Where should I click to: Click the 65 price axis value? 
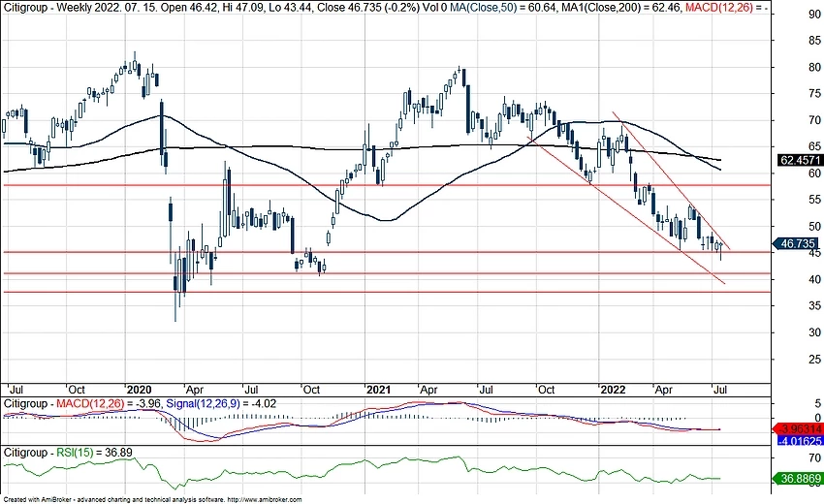click(x=814, y=146)
